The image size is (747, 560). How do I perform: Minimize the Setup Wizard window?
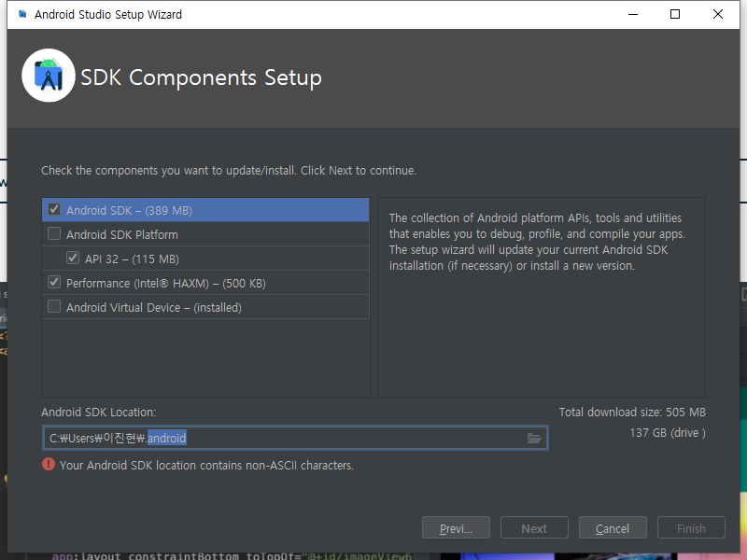(x=633, y=14)
